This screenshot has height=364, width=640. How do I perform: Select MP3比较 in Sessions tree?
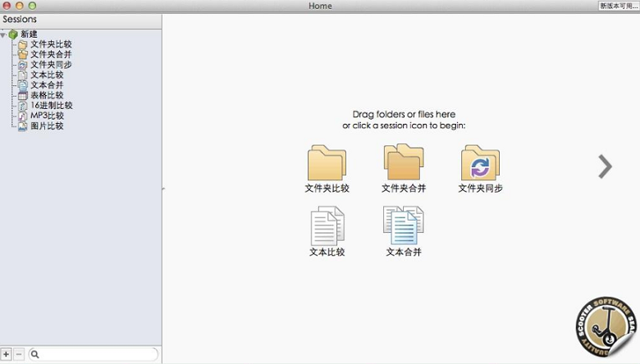(47, 116)
